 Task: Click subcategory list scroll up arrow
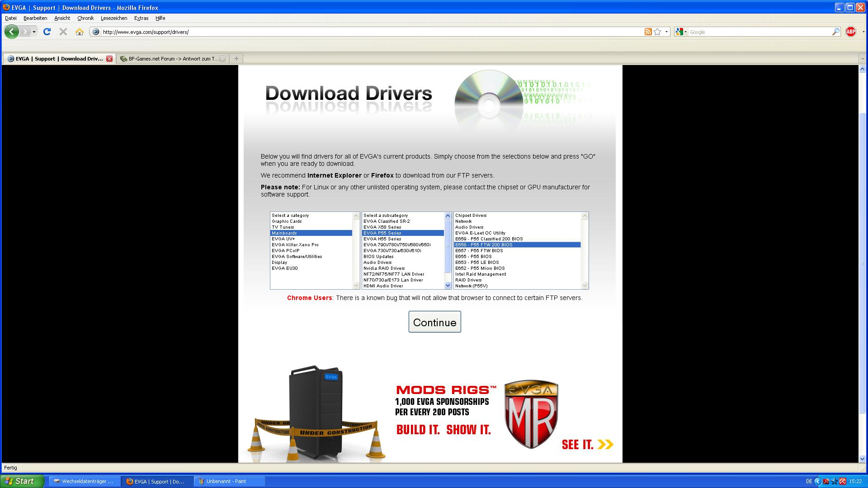click(x=448, y=216)
